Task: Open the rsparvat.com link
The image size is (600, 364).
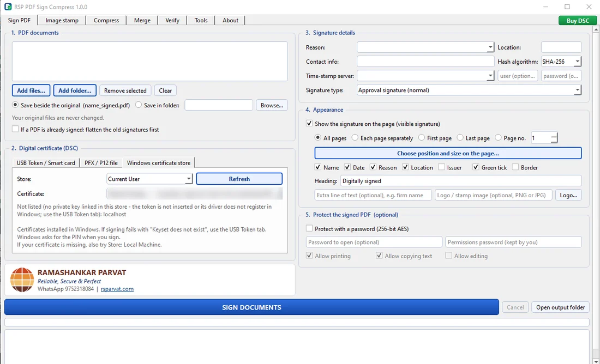Action: (x=117, y=289)
